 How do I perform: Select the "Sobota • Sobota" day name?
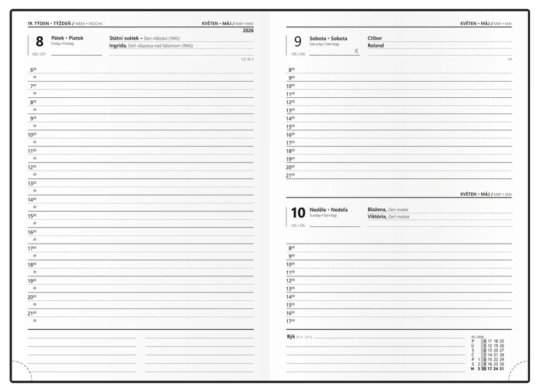pyautogui.click(x=328, y=38)
